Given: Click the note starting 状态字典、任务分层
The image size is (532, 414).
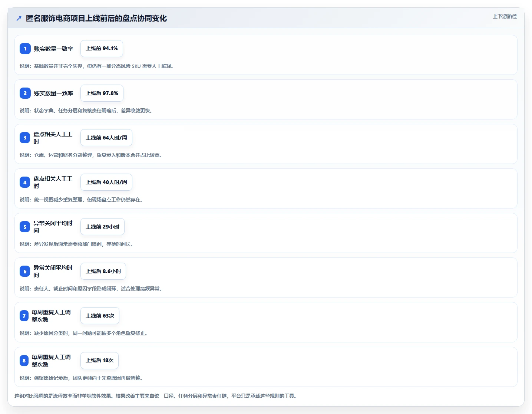Looking at the screenshot, I should pos(86,111).
